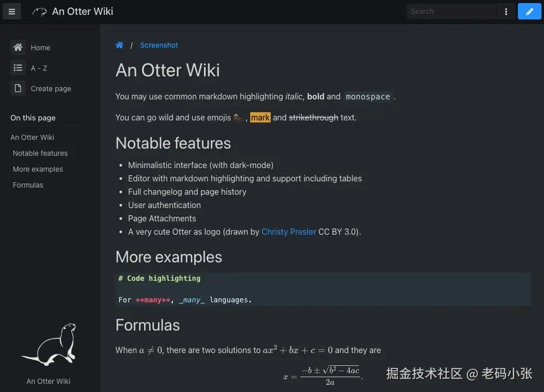Viewport: 544px width, 392px height.
Task: Follow the Christy Presler link
Action: 289,232
